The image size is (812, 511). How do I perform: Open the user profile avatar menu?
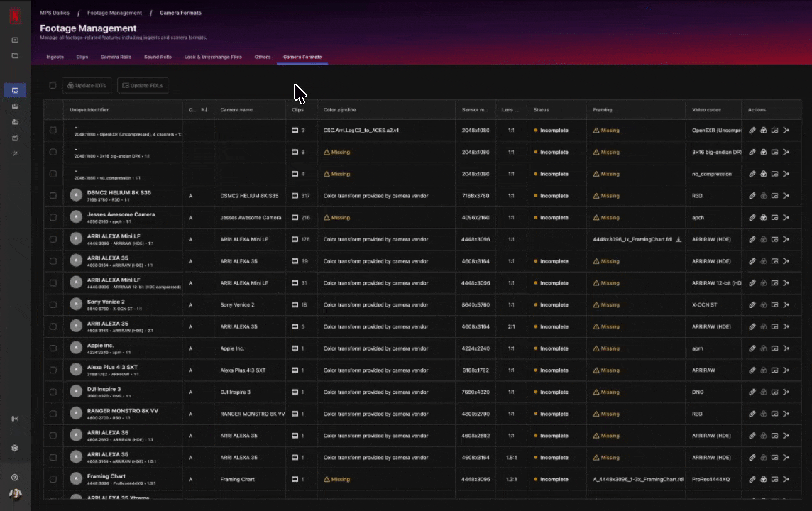tap(15, 495)
